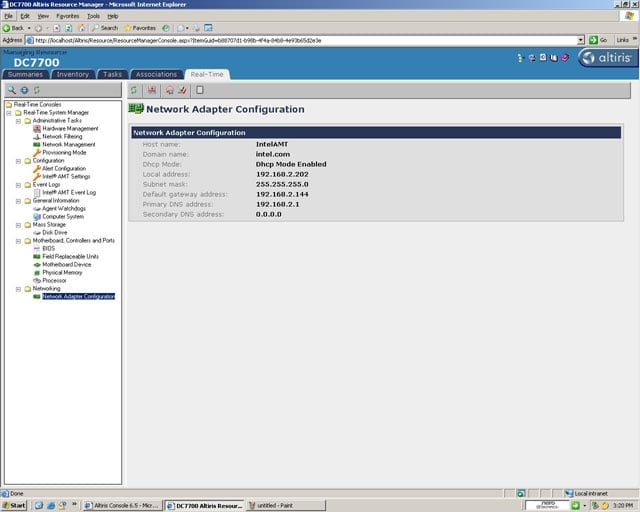This screenshot has height=512, width=640.
Task: Select Disk Drive tree item
Action: pos(55,232)
